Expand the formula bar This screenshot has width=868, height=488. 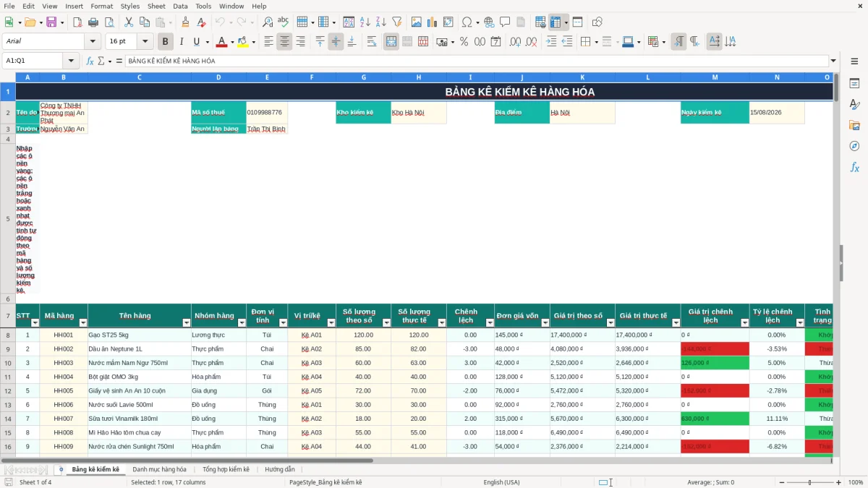[x=833, y=61]
